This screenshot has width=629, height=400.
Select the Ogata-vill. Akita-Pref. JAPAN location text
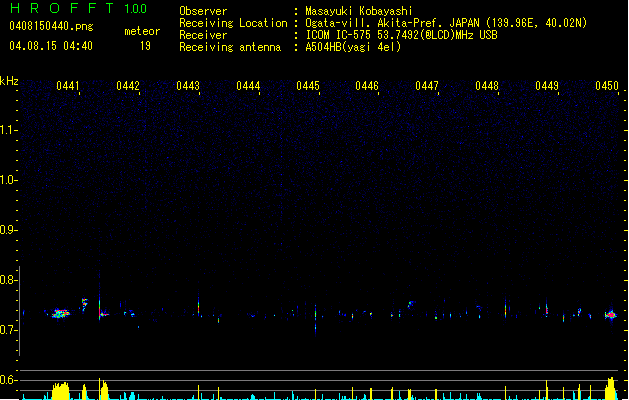[446, 23]
